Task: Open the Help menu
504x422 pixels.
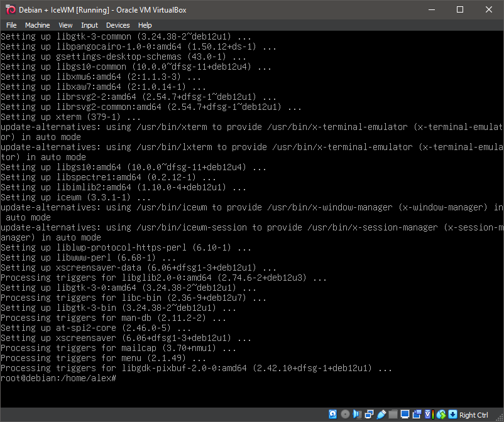Action: click(x=145, y=25)
